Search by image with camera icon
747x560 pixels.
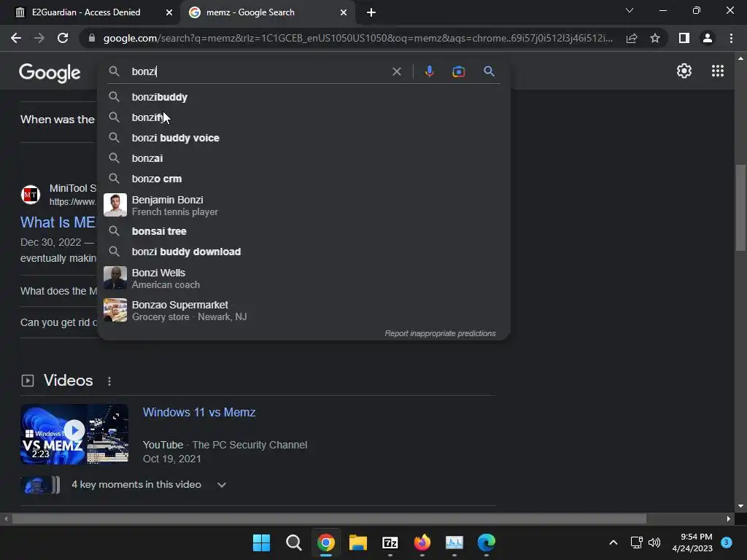(458, 71)
